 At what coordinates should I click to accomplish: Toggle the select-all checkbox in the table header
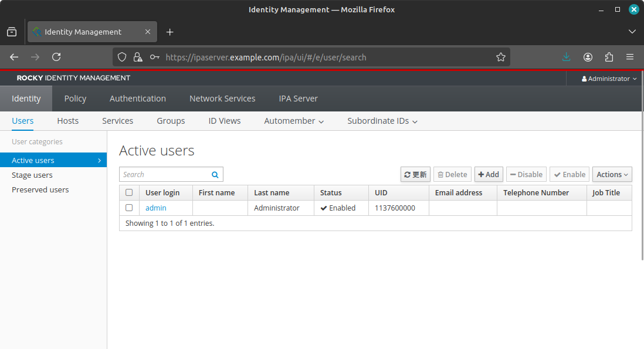pyautogui.click(x=130, y=192)
